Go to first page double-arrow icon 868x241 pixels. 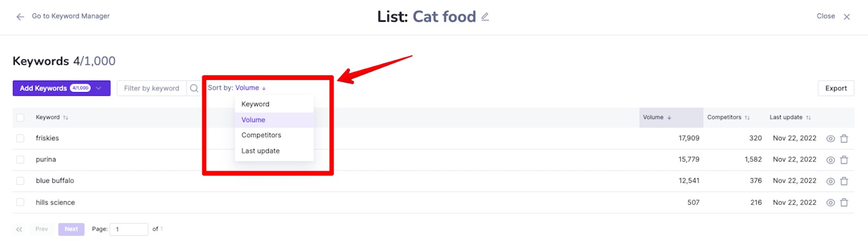[20, 230]
